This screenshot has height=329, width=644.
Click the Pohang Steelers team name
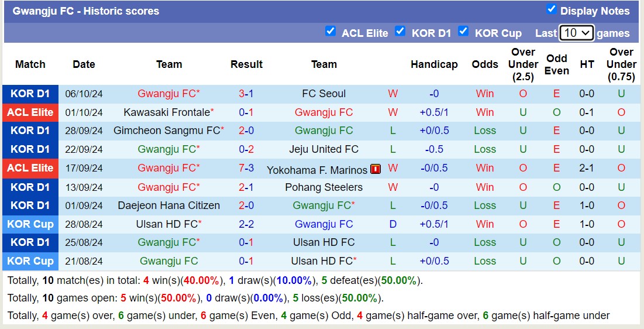[x=323, y=187]
